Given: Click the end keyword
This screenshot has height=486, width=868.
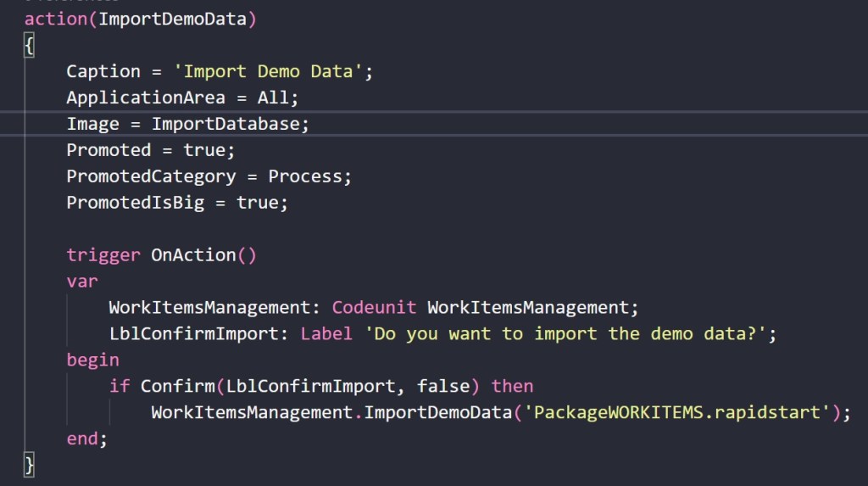Looking at the screenshot, I should click(x=82, y=439).
